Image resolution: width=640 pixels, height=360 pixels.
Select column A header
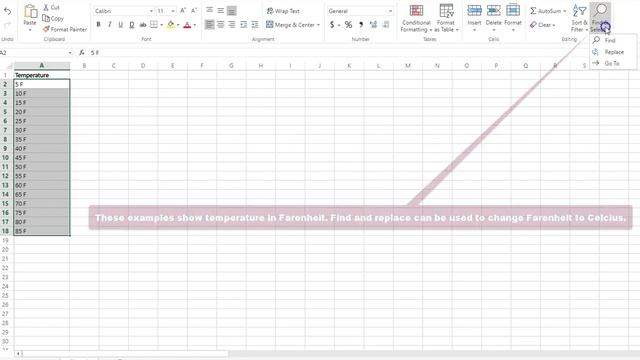coord(42,65)
